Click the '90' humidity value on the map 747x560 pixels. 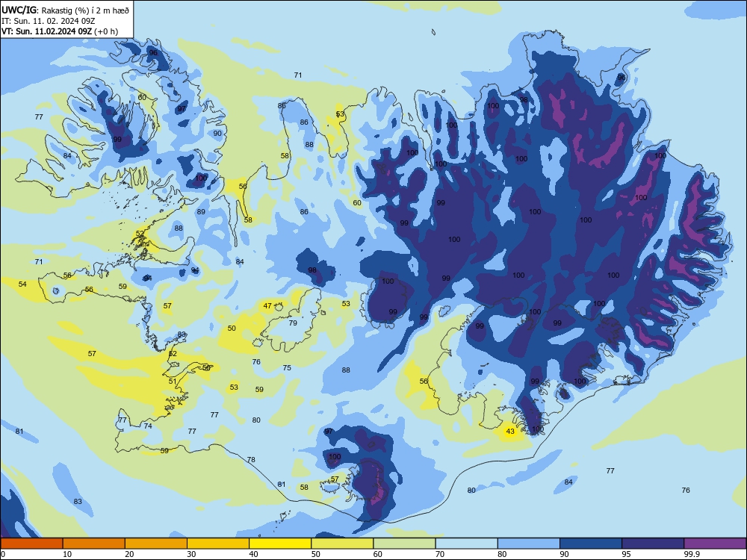(217, 134)
